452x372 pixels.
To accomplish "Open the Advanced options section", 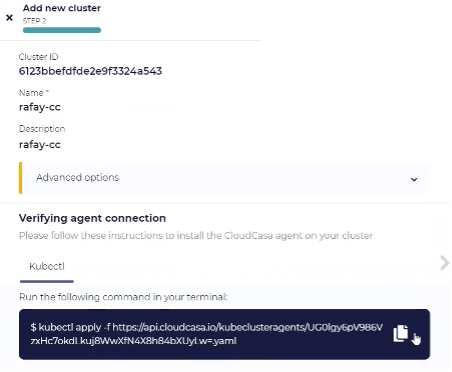I will click(x=223, y=178).
